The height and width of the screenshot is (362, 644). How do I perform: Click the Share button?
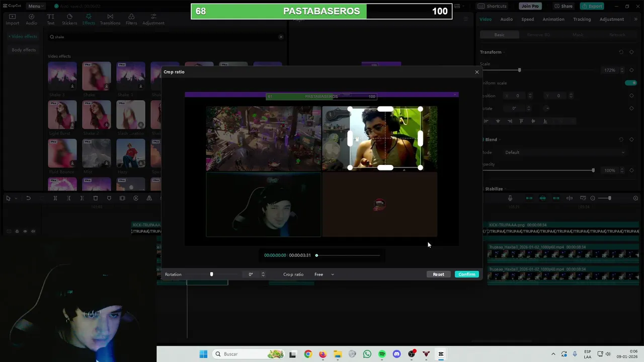563,6
